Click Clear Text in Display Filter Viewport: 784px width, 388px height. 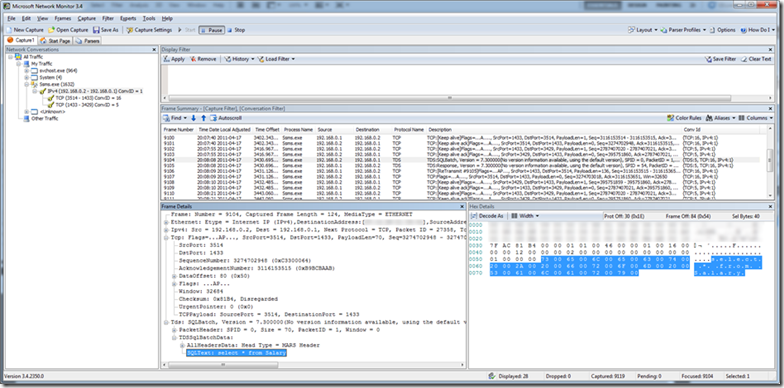point(756,59)
